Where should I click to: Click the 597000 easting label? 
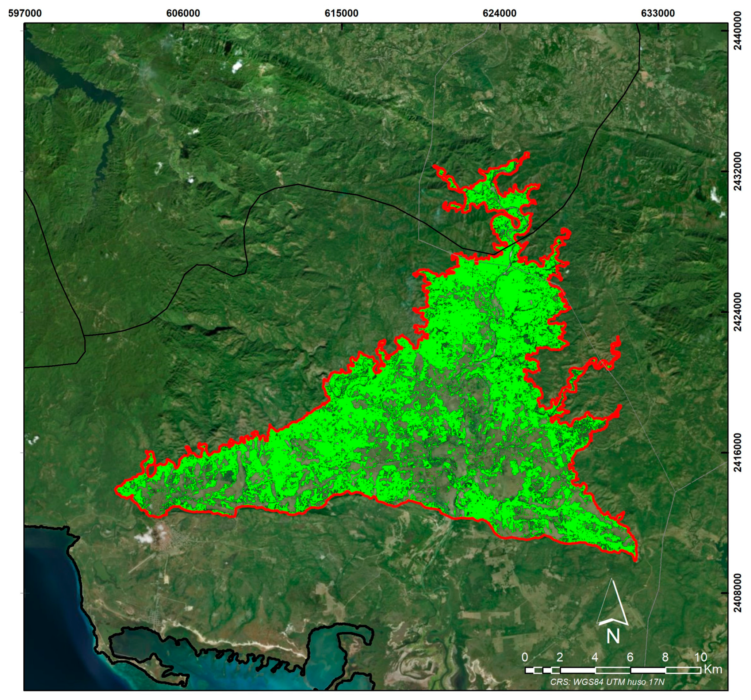click(25, 13)
